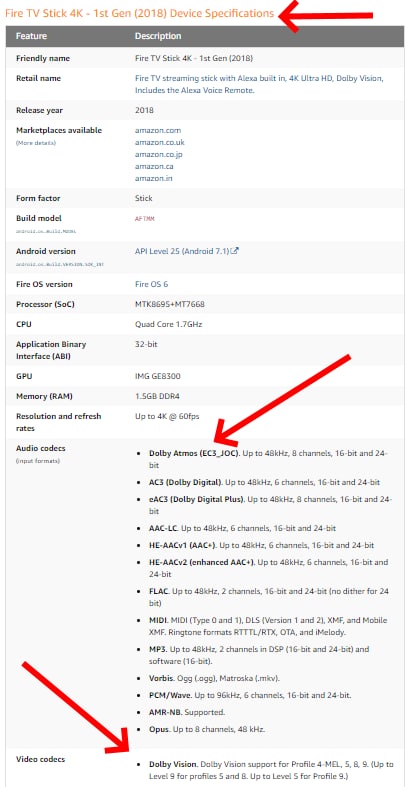This screenshot has height=787, width=408.
Task: Click the eAC3 (Dolby Digital Plus) entry
Action: pos(270,505)
